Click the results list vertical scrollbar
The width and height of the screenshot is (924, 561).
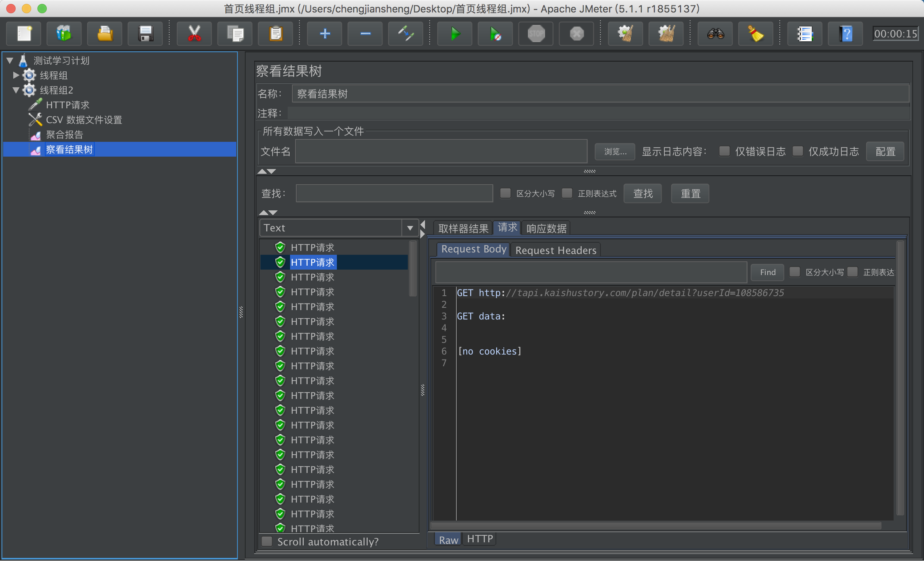tap(413, 269)
